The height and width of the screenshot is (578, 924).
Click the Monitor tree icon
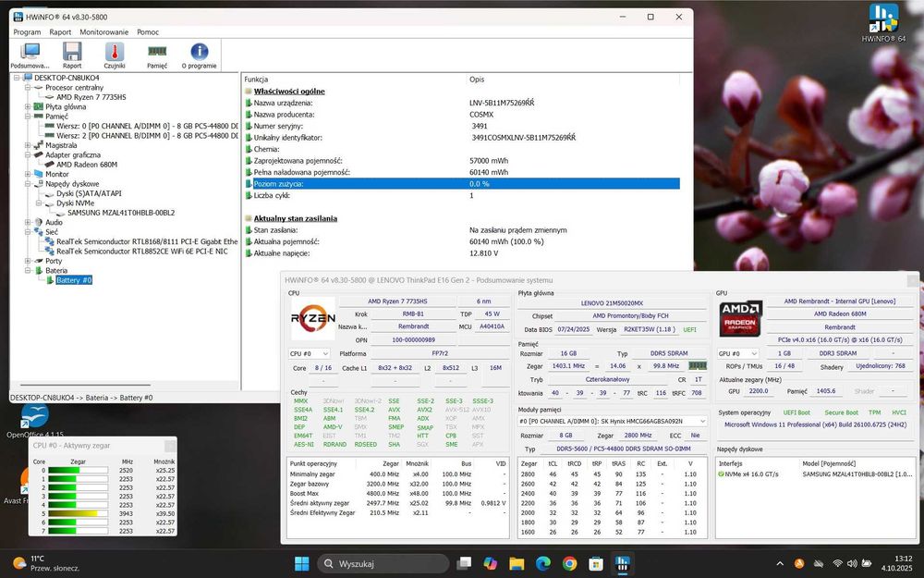[38, 174]
